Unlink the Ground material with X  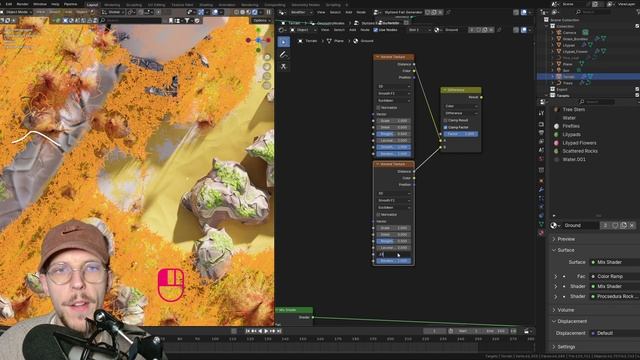click(x=632, y=225)
